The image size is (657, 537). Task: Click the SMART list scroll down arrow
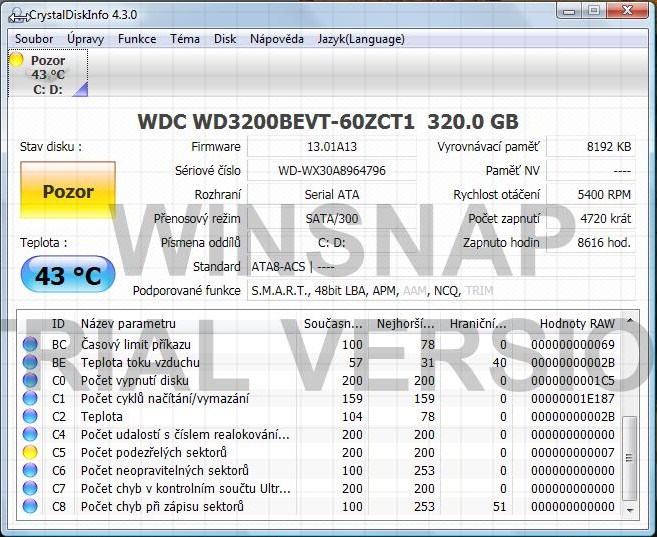pos(629,510)
